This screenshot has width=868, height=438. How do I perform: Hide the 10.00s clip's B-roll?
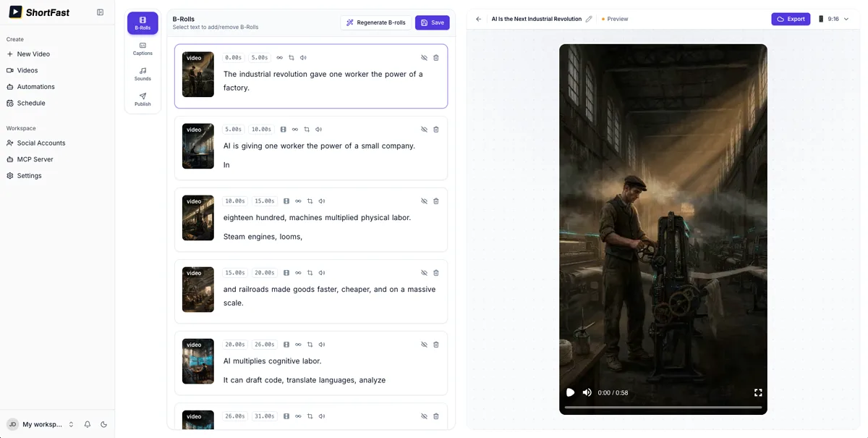click(424, 201)
